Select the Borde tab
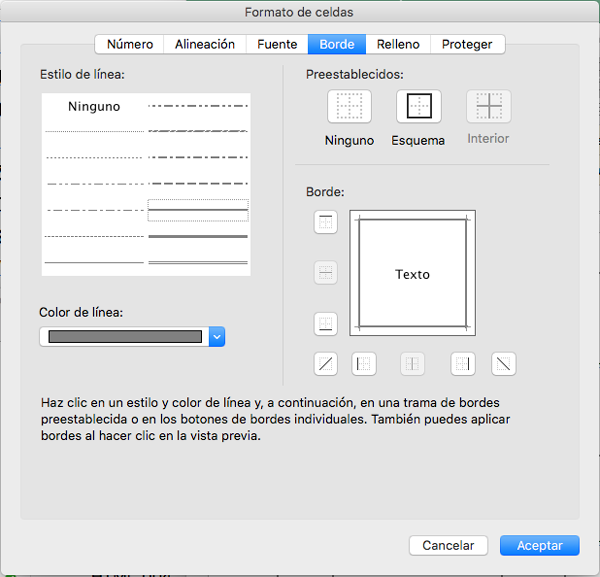The image size is (600, 577). [x=337, y=44]
